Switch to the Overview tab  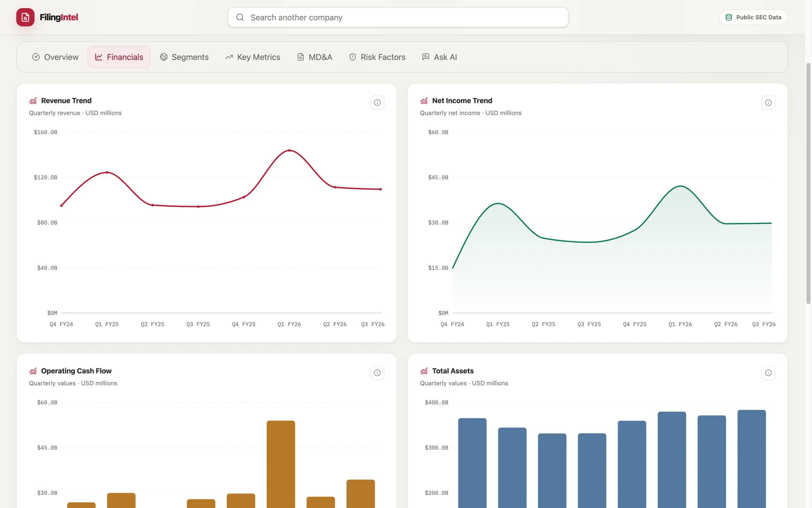(55, 57)
